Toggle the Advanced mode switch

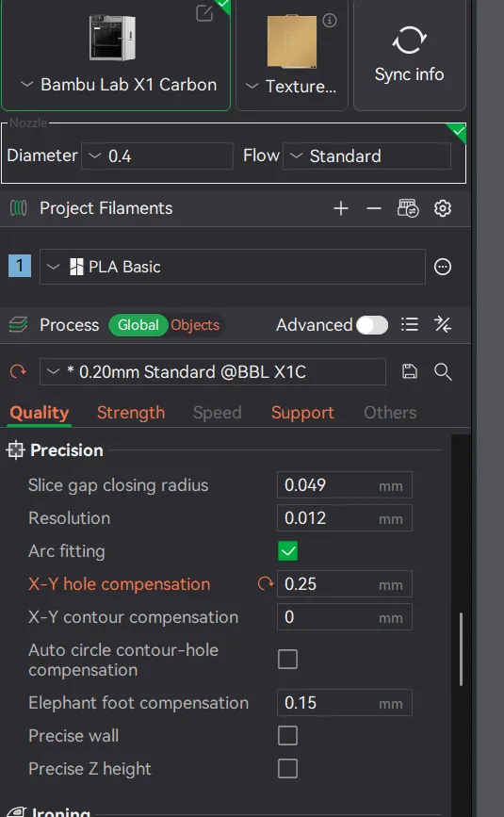372,325
